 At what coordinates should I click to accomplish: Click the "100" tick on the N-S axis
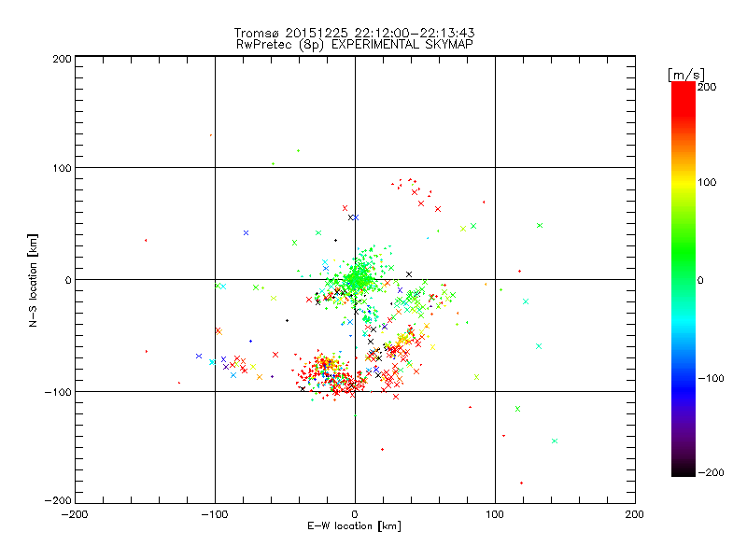pos(62,168)
